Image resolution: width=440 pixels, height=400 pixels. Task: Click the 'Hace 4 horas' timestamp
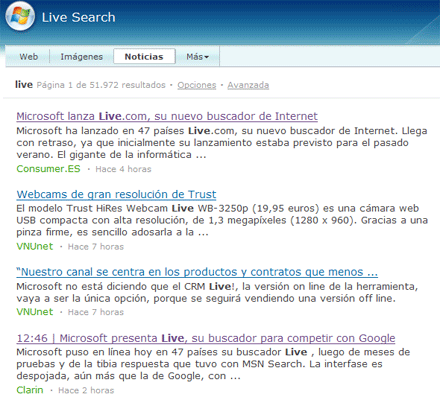pyautogui.click(x=123, y=169)
